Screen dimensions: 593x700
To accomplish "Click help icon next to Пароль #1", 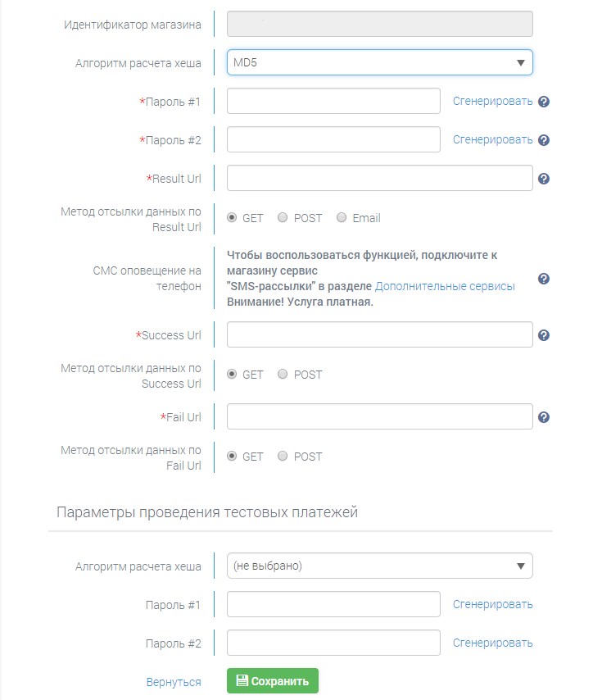I will tap(544, 102).
